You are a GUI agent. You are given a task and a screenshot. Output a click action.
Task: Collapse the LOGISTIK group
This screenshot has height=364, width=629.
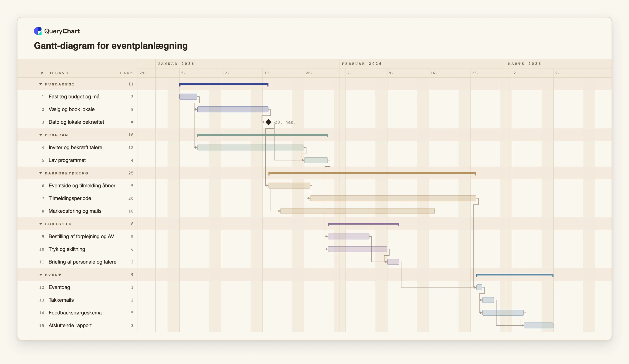tap(41, 224)
